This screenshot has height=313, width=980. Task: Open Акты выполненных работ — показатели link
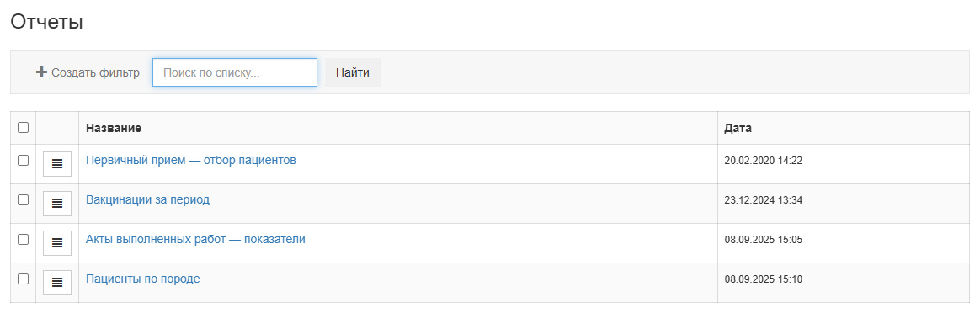(195, 239)
